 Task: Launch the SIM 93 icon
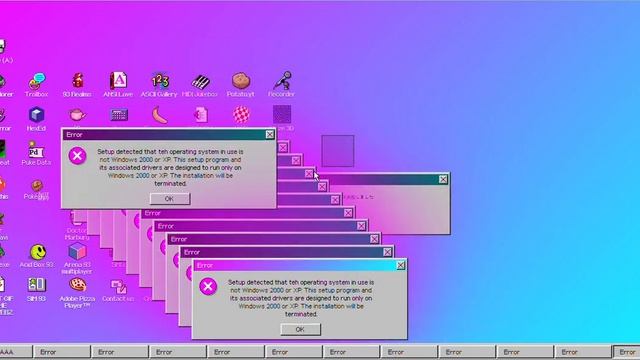36,290
